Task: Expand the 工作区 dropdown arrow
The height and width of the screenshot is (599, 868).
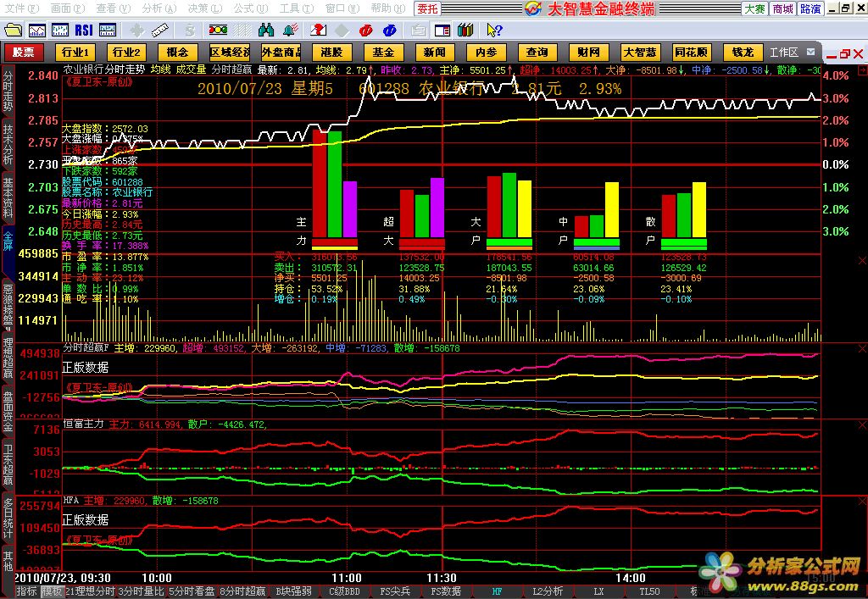Action: 811,52
